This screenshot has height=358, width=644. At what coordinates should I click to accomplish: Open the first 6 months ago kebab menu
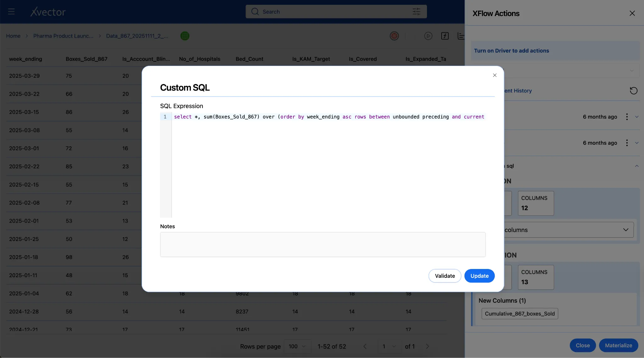(627, 117)
